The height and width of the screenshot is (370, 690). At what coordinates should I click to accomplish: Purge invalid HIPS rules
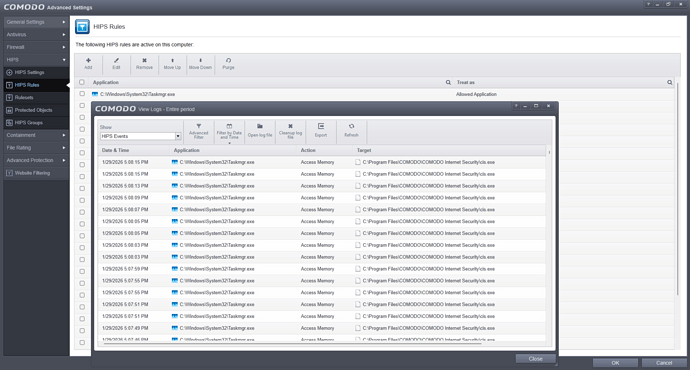(228, 64)
